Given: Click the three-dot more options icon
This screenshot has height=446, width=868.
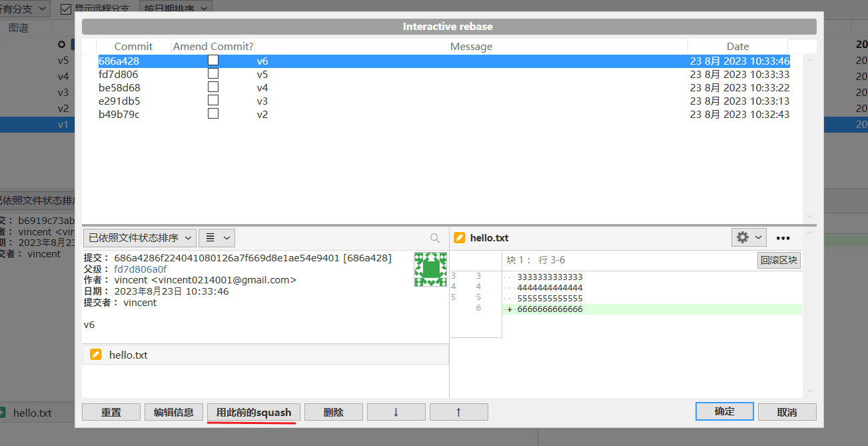Looking at the screenshot, I should [x=783, y=238].
